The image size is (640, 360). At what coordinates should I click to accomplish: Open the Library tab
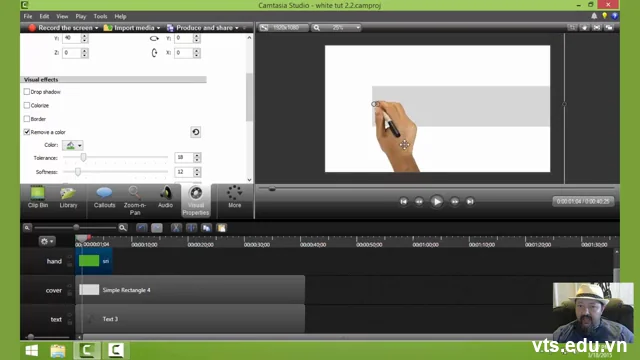68,198
